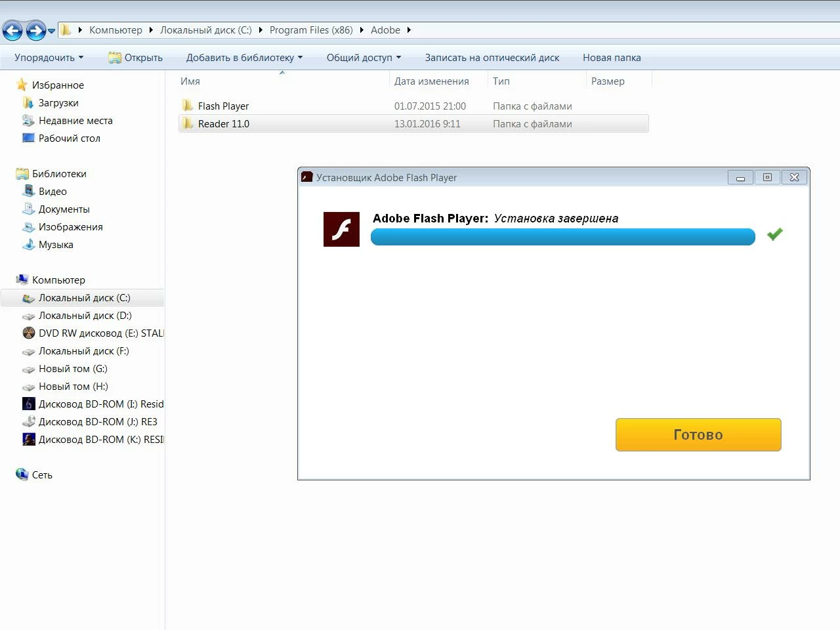Click the Forward navigation arrow
Viewport: 840px width, 630px height.
(36, 30)
